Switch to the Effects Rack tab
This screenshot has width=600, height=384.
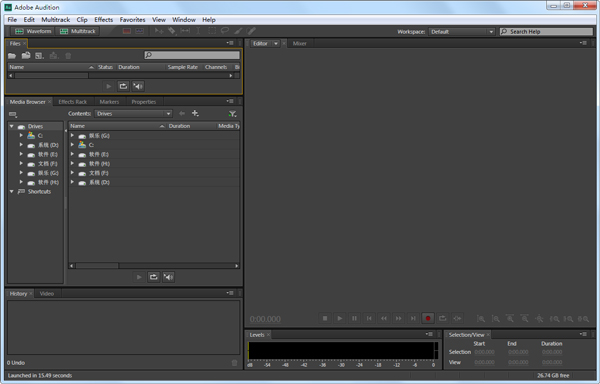click(x=73, y=102)
